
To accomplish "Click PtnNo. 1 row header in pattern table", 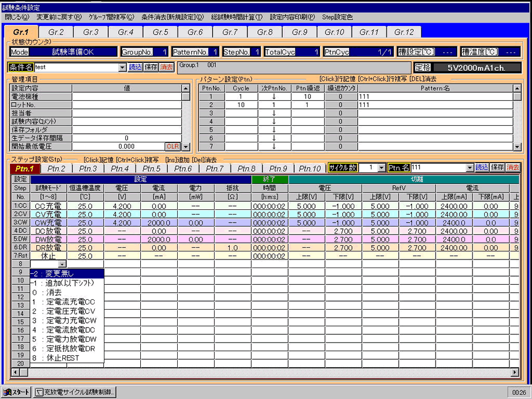I will (211, 97).
